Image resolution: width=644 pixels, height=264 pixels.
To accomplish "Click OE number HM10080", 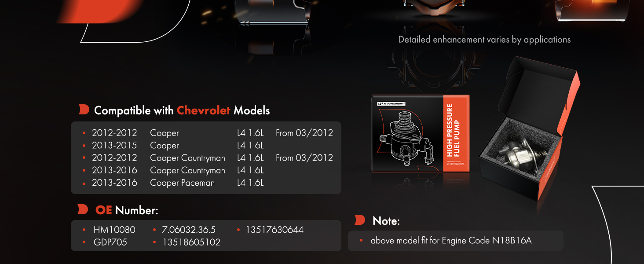I will [x=114, y=230].
